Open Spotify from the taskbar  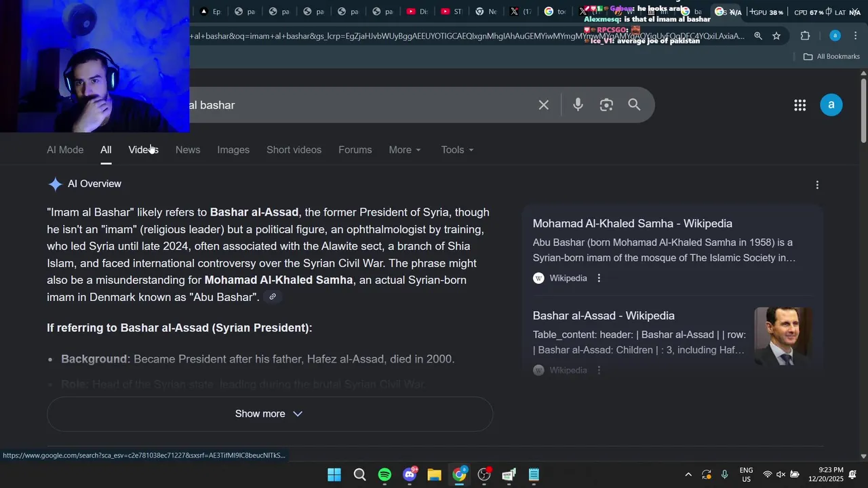click(384, 474)
